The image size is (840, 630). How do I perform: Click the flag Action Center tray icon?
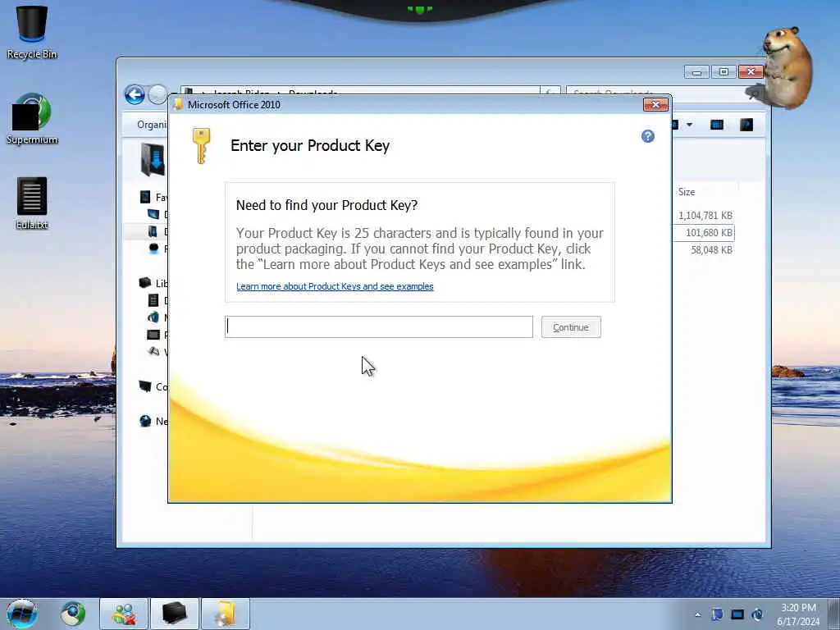point(717,614)
